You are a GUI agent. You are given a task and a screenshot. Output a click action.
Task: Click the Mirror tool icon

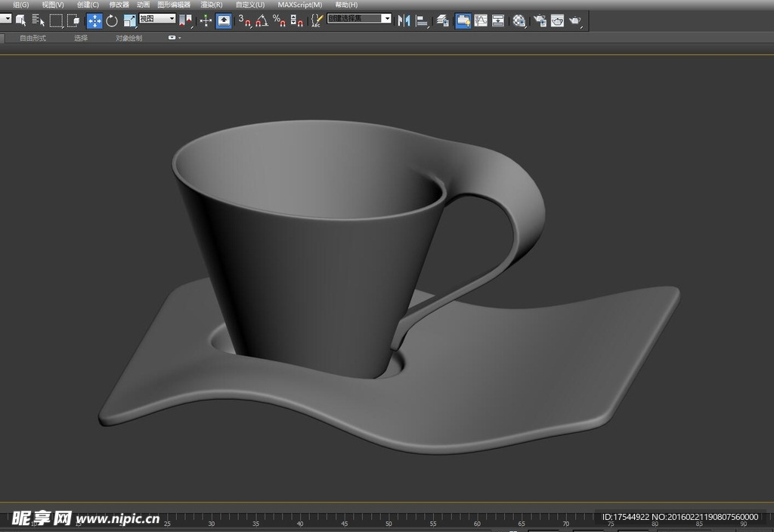[x=404, y=20]
